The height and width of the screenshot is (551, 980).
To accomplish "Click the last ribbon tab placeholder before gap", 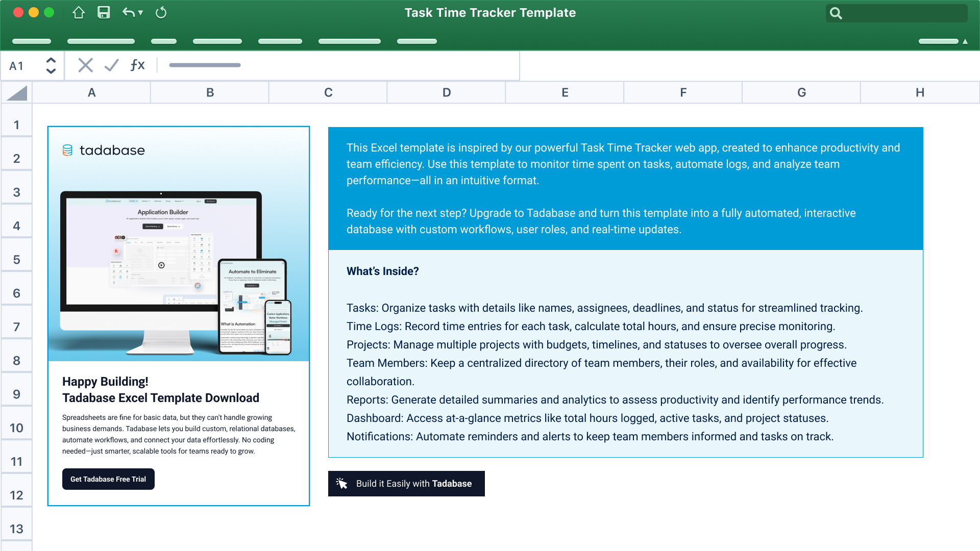I will click(x=417, y=41).
